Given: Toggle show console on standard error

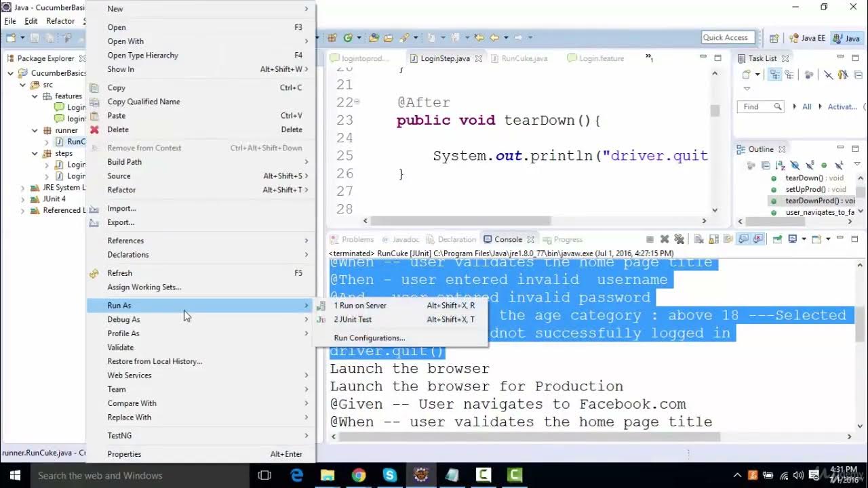Looking at the screenshot, I should [758, 239].
